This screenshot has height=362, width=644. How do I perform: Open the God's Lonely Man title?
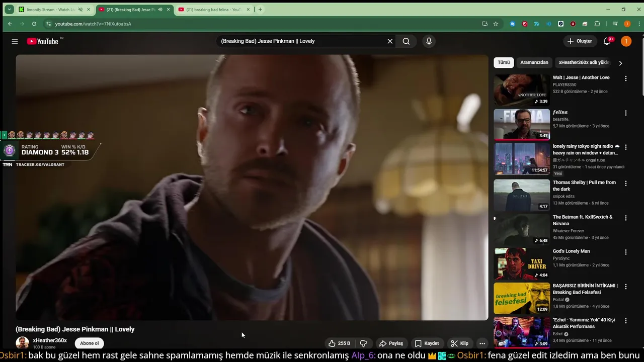[571, 251]
